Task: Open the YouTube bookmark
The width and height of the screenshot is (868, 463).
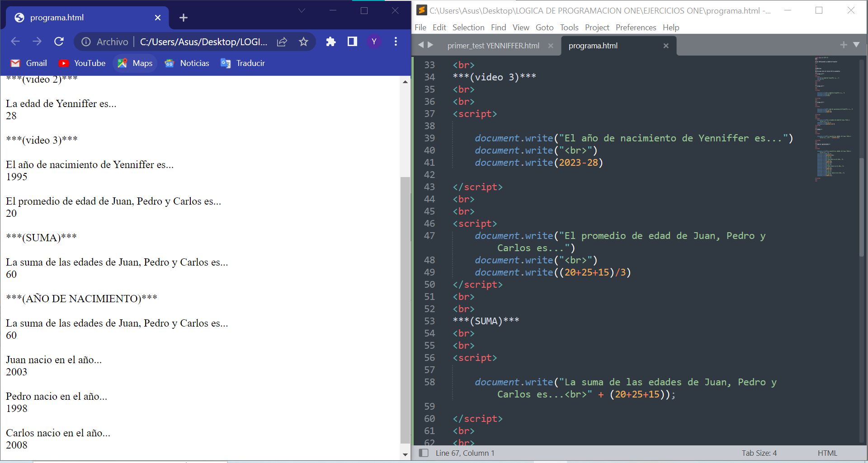Action: pyautogui.click(x=82, y=63)
